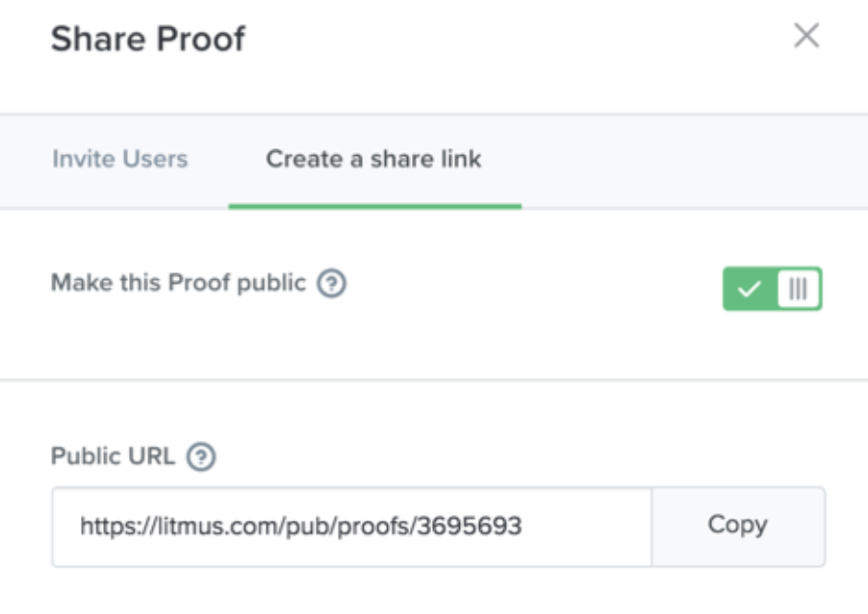Click green underline below Create a share link
The image size is (868, 614).
point(374,207)
